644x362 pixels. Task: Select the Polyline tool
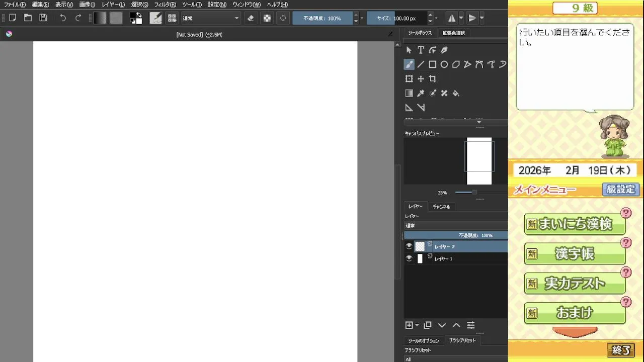(x=467, y=64)
